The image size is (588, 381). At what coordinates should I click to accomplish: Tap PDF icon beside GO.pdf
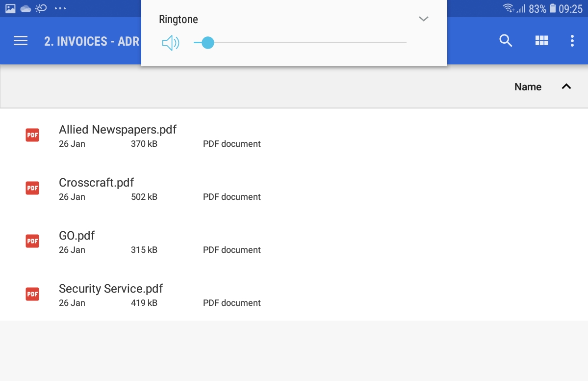coord(32,241)
